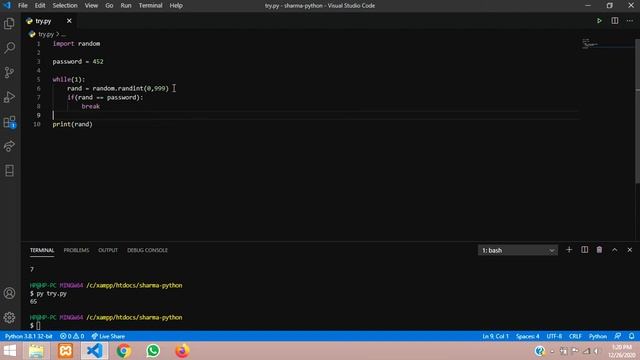The height and width of the screenshot is (360, 640).
Task: Maximize terminal panel with chevron up
Action: point(615,250)
